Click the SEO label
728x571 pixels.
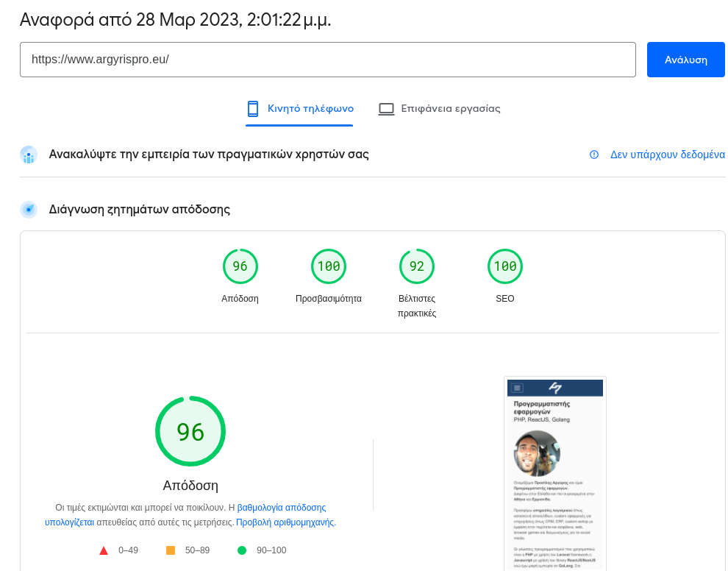[x=504, y=298]
